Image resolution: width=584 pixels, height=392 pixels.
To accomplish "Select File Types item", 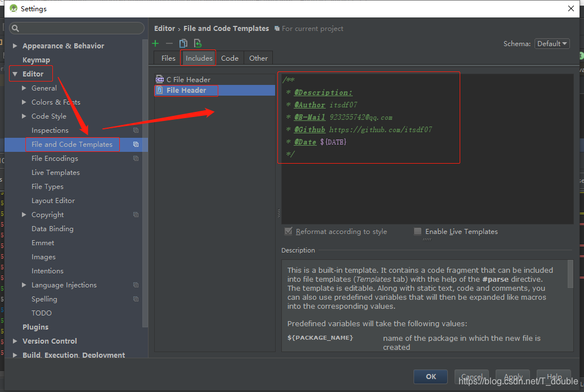I will tap(47, 187).
